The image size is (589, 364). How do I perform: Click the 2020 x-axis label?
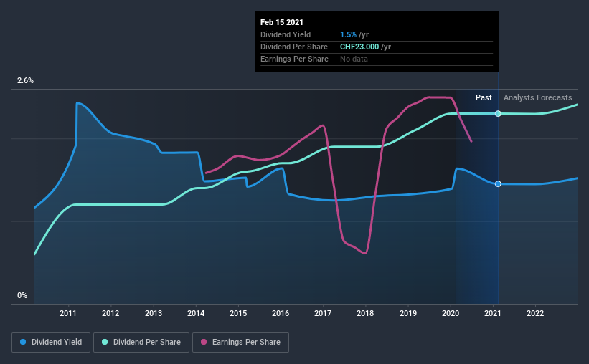click(451, 313)
